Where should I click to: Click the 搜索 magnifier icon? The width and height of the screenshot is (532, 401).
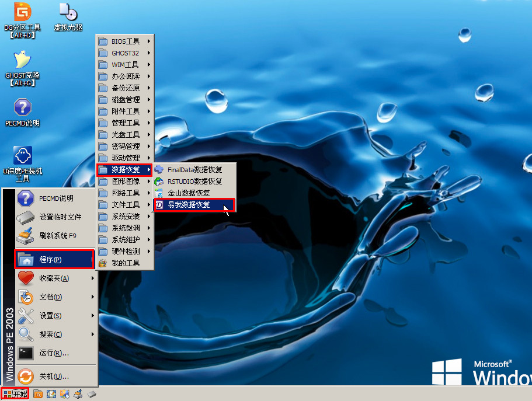point(26,334)
